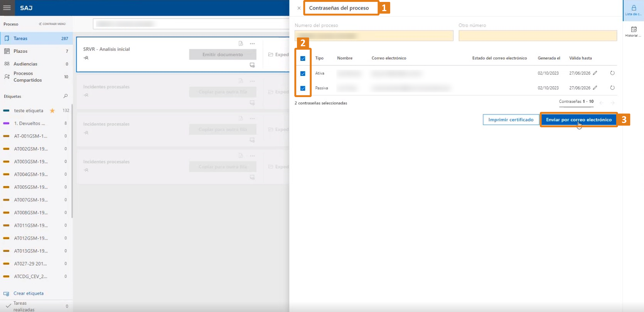Focus the Otro número field
The height and width of the screenshot is (312, 644).
click(538, 36)
